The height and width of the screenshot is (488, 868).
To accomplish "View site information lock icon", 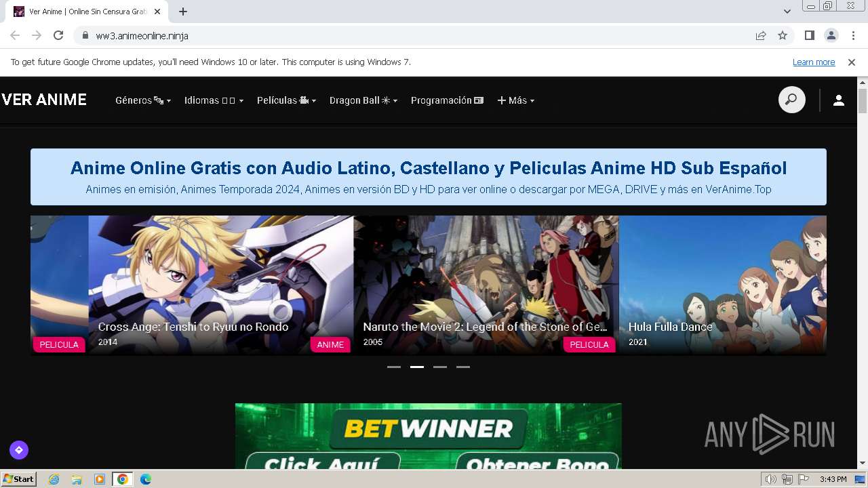I will pos(85,35).
